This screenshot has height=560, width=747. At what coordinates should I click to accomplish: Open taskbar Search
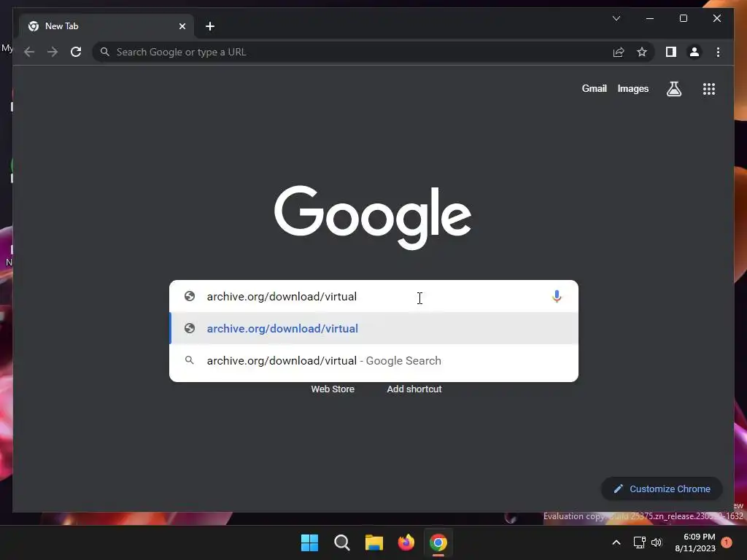click(341, 542)
